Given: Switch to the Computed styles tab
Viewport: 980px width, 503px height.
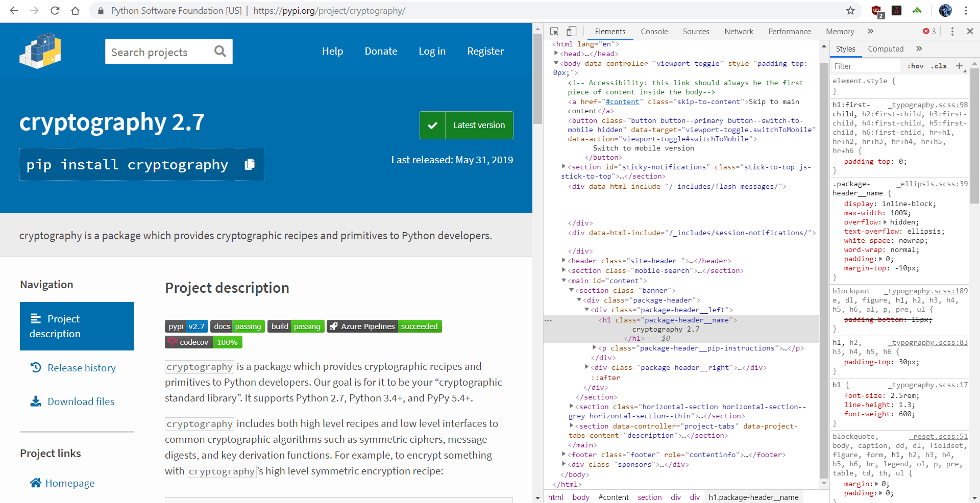Looking at the screenshot, I should [x=886, y=49].
